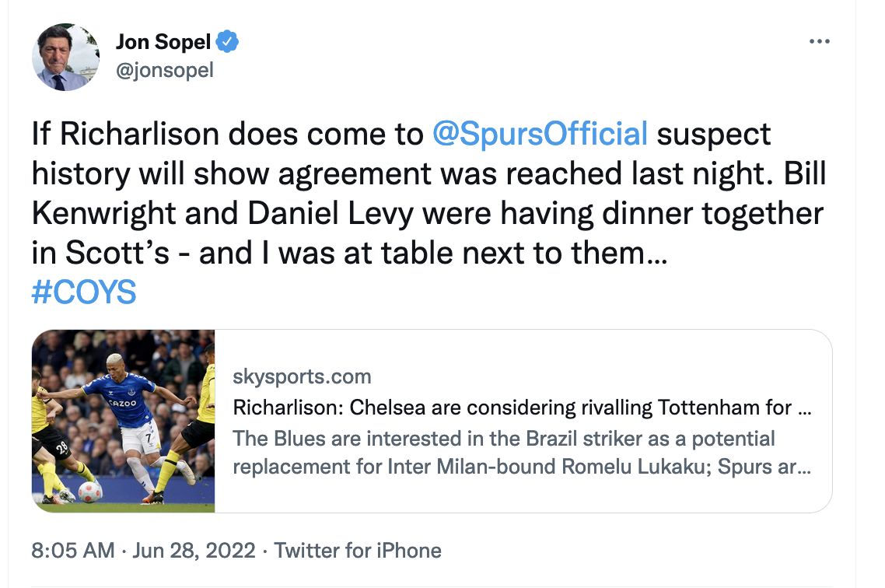The image size is (885, 588).
Task: Click the football in the preview image
Action: click(90, 492)
